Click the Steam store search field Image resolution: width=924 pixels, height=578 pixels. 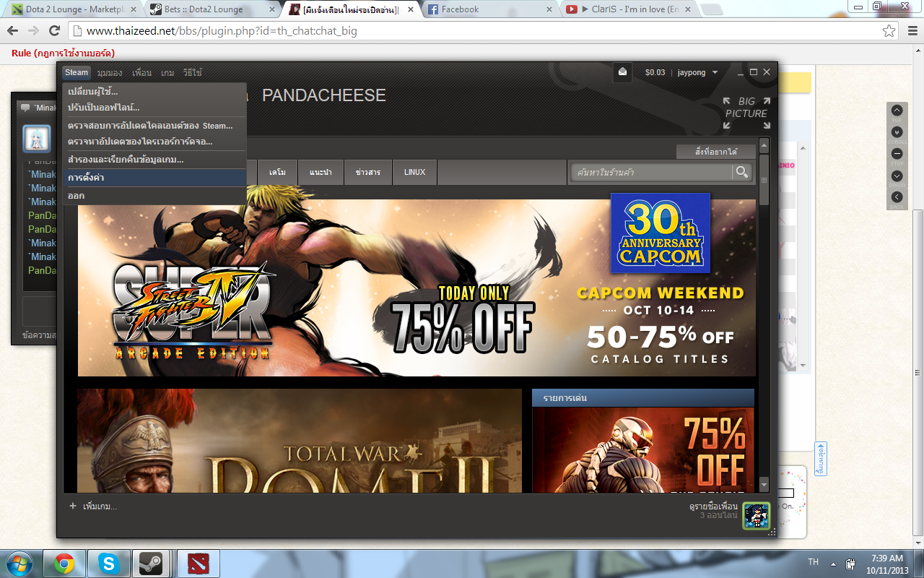653,172
